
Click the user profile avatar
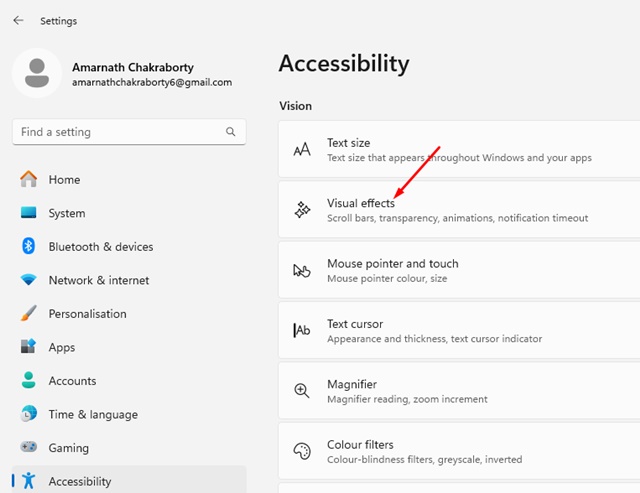[37, 75]
